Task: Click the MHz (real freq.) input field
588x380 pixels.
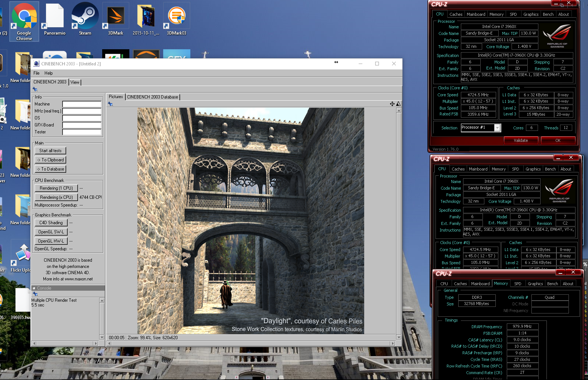Action: click(82, 111)
